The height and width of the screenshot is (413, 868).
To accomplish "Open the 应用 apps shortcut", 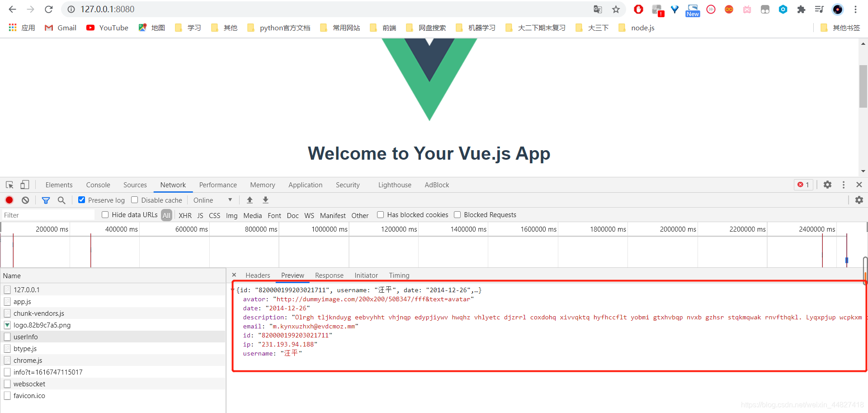I will click(x=22, y=28).
